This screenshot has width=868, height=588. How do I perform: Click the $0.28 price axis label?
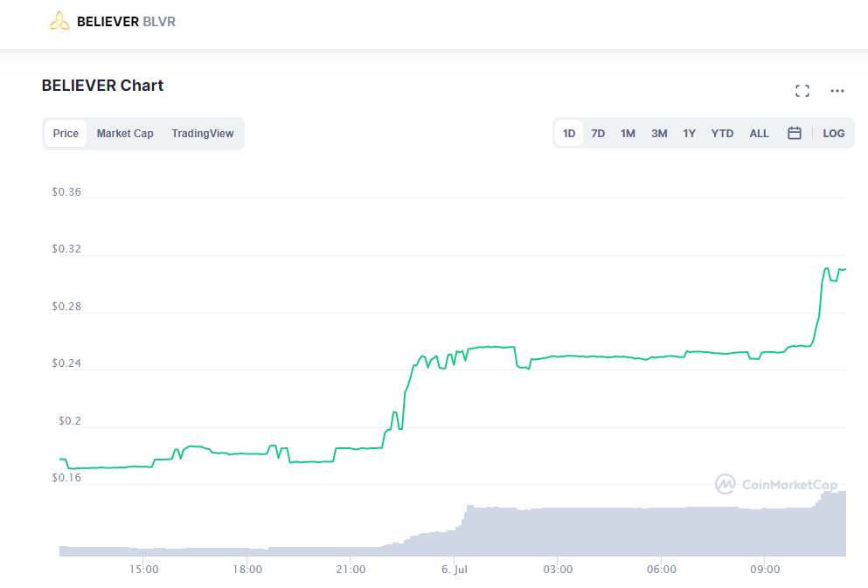coord(66,307)
